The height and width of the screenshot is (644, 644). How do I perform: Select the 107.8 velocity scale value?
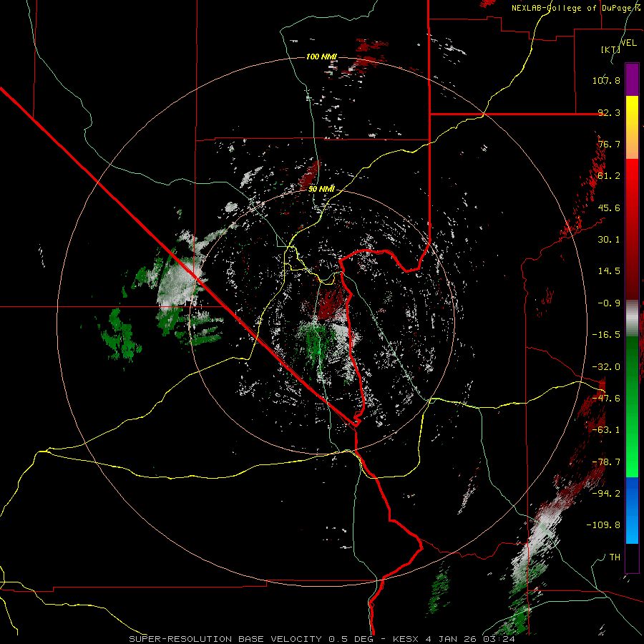point(606,80)
